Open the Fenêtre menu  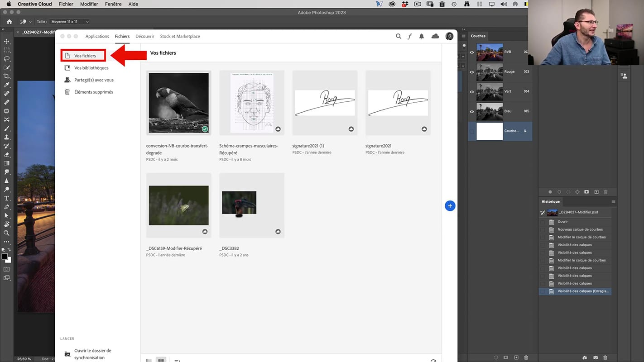(x=113, y=4)
